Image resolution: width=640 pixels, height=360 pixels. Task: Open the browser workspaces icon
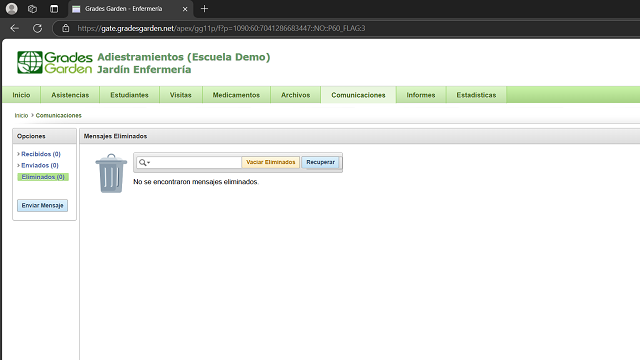tap(32, 9)
